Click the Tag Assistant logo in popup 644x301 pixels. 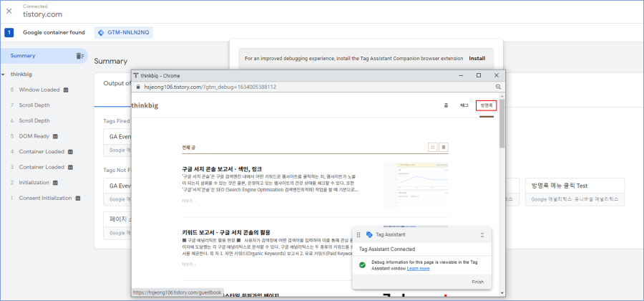pyautogui.click(x=369, y=235)
